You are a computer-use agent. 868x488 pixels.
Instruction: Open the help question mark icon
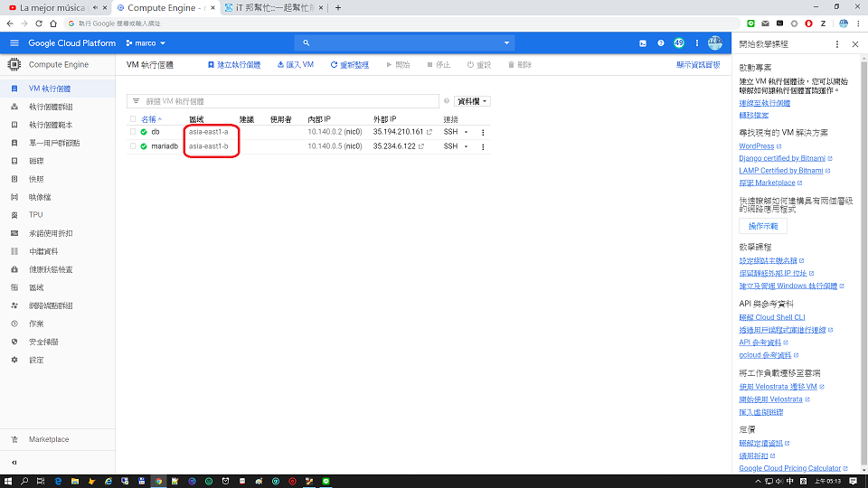coord(660,43)
